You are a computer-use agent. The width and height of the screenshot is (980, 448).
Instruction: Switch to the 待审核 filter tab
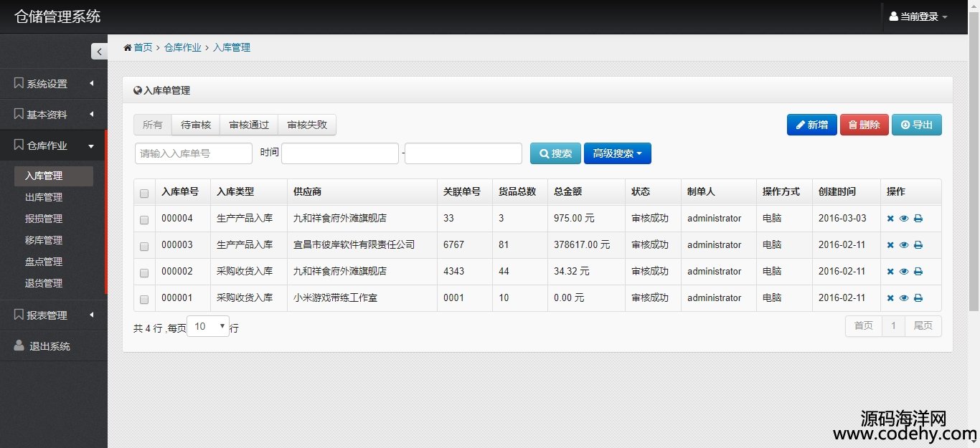[x=196, y=125]
